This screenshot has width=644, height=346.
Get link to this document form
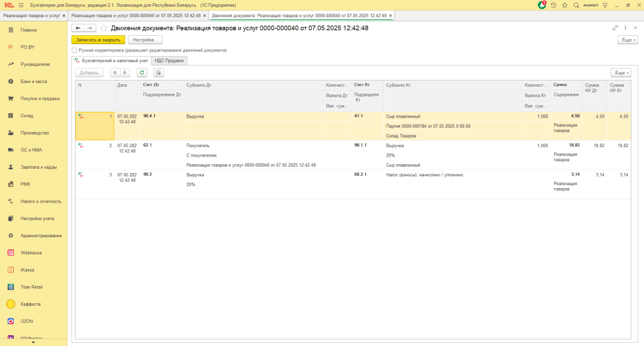click(615, 28)
